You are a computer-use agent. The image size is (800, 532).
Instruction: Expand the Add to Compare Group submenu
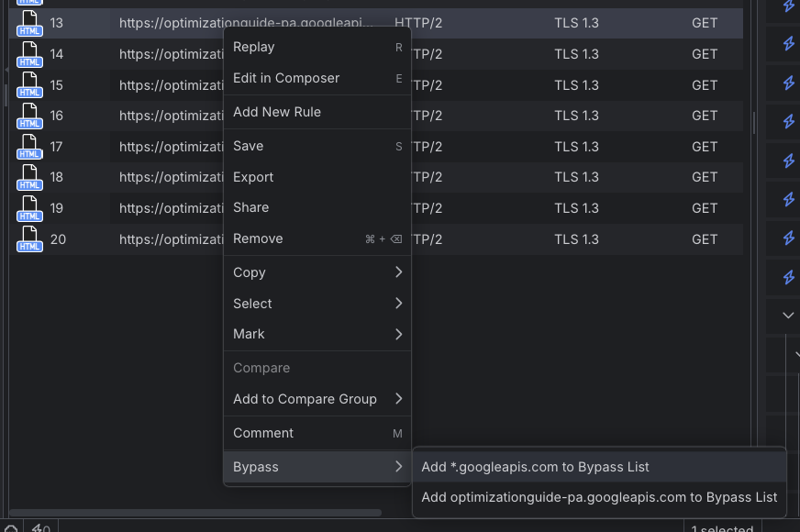tap(317, 399)
